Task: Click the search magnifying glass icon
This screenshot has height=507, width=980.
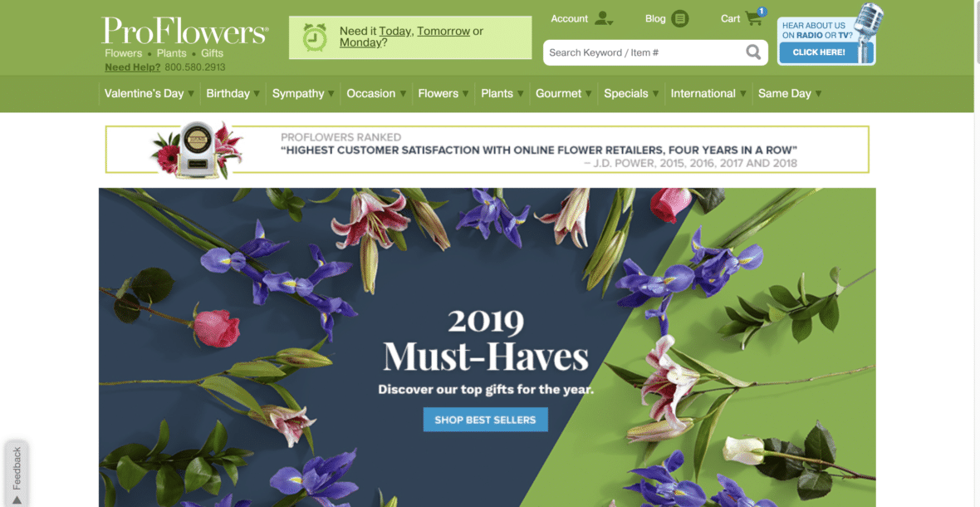Action: [752, 52]
